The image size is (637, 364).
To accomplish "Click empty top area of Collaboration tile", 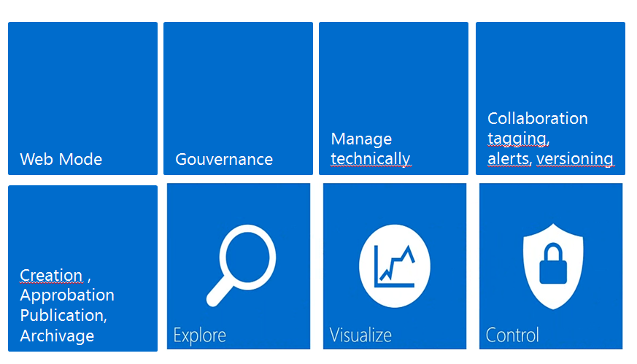I will tap(550, 62).
